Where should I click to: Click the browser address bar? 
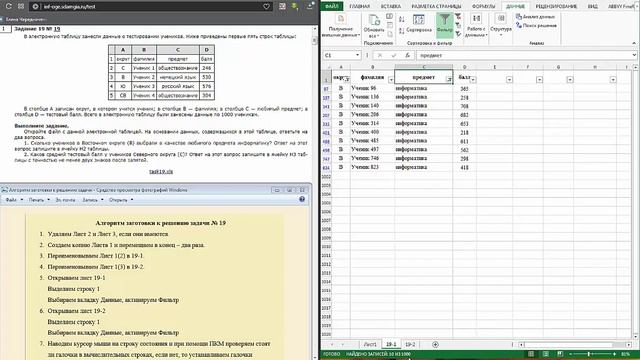pos(152,6)
